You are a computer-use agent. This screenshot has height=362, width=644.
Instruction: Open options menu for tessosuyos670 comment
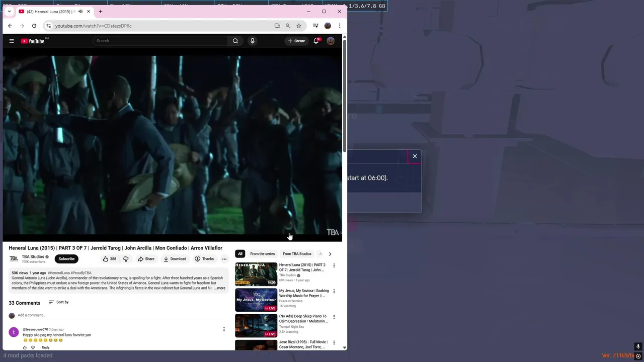[x=224, y=329]
